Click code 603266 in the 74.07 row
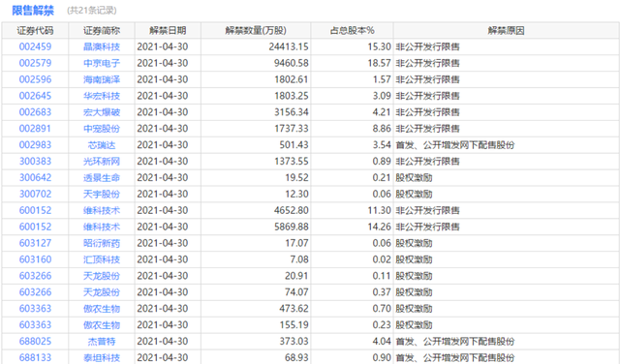 coord(35,292)
